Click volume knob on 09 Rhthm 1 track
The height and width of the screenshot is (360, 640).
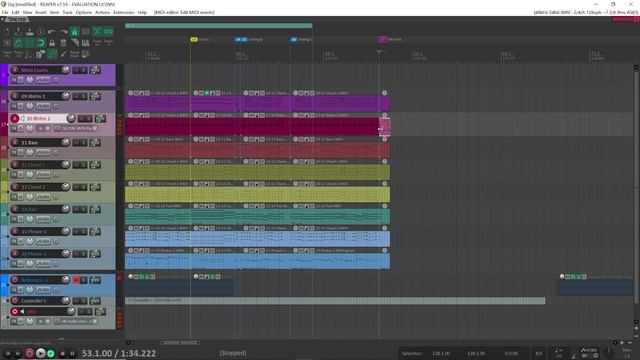pyautogui.click(x=65, y=96)
